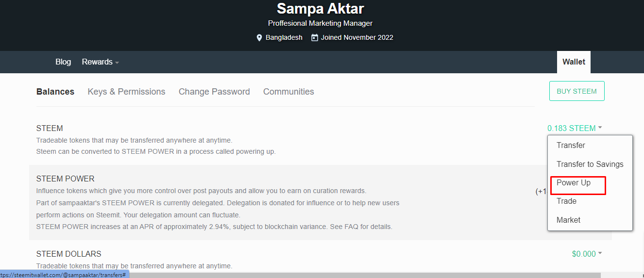Click the calendar icon beside Joined November 2022
The width and height of the screenshot is (644, 278).
(x=315, y=37)
